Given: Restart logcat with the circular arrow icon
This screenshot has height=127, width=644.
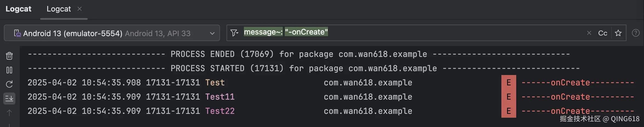Looking at the screenshot, I should click(9, 84).
